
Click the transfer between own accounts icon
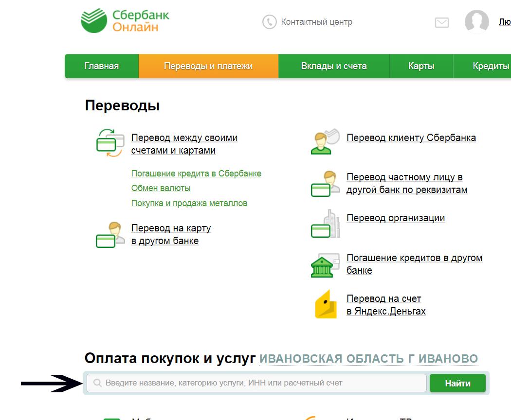tap(110, 143)
